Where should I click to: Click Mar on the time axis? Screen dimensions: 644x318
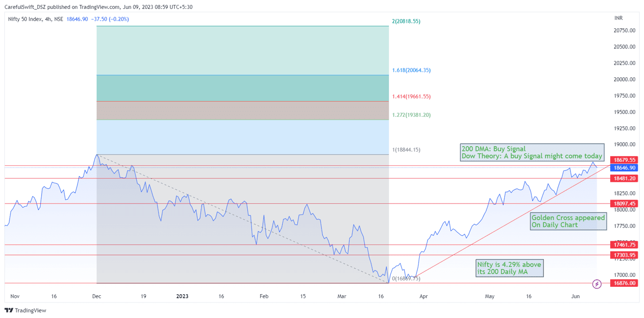click(x=341, y=296)
